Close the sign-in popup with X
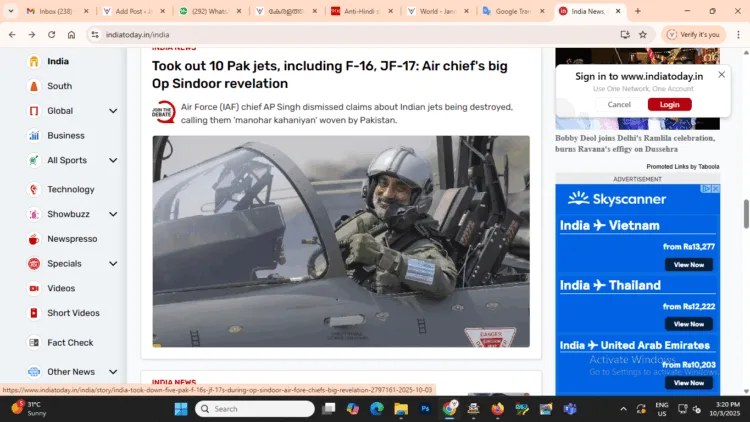750x422 pixels. 722,74
